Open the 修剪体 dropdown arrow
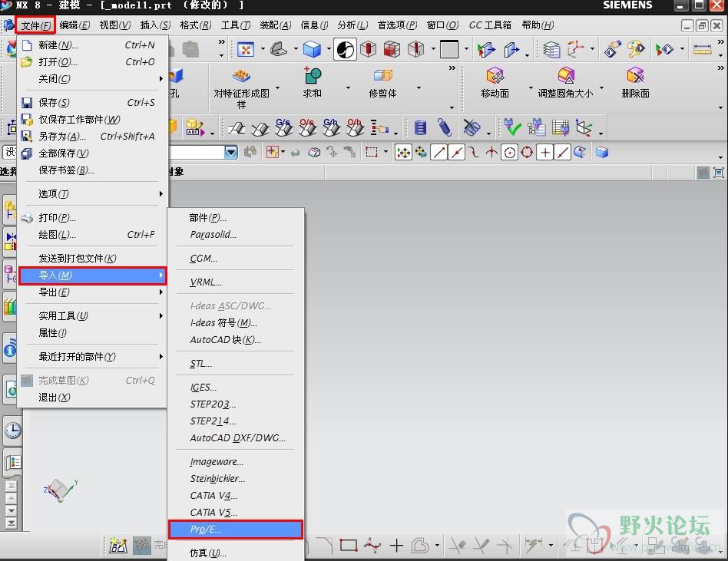Viewport: 728px width, 561px height. (419, 87)
